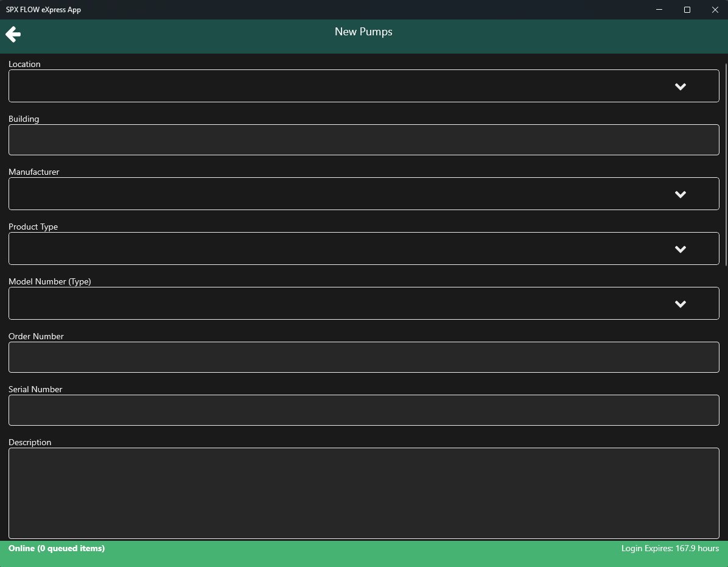Click inside the Description text area
728x567 pixels.
(x=363, y=493)
